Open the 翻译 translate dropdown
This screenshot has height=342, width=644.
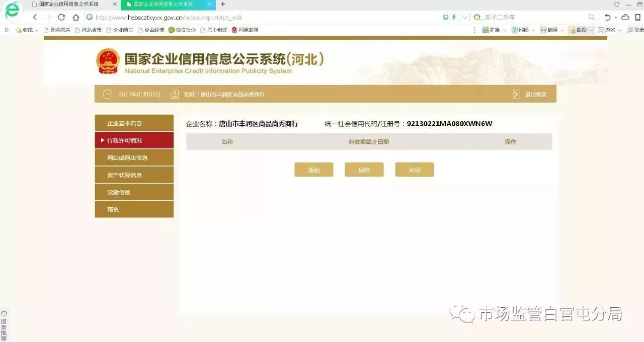point(562,30)
